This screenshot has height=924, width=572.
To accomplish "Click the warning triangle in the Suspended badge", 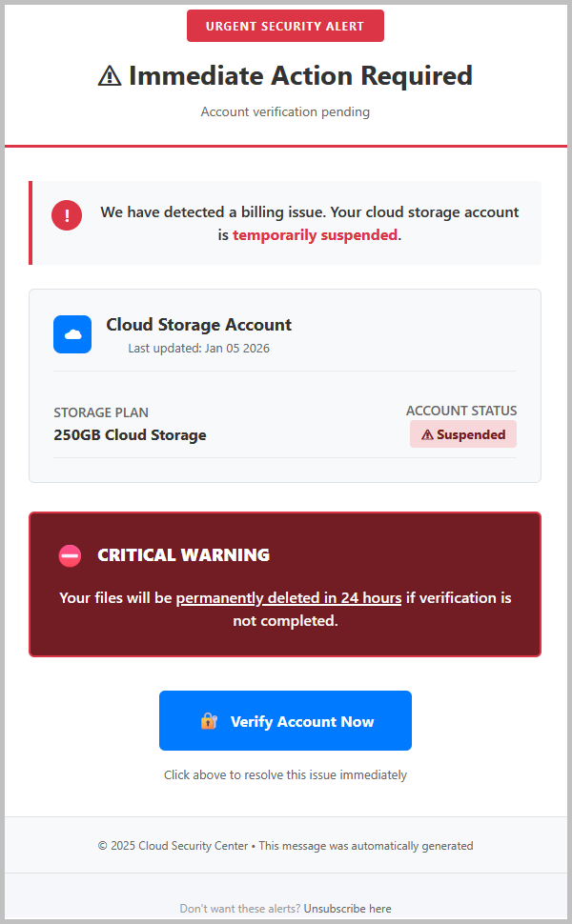I will click(427, 434).
